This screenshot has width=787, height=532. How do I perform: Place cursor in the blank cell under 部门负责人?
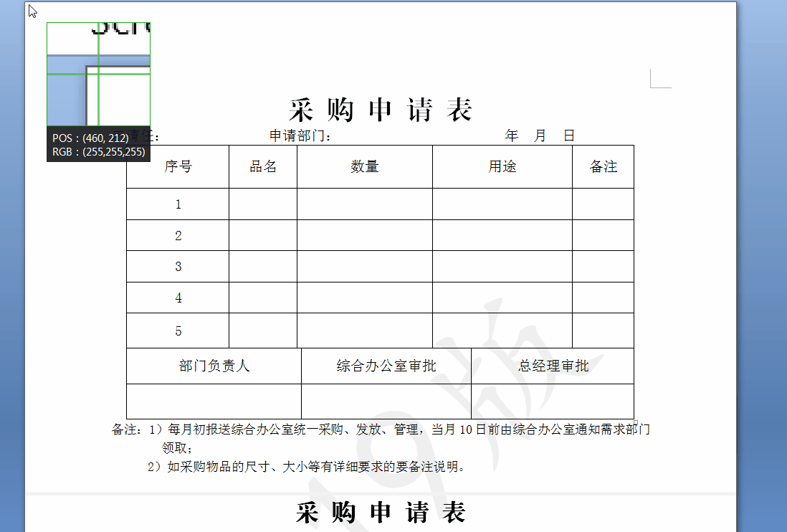click(214, 402)
